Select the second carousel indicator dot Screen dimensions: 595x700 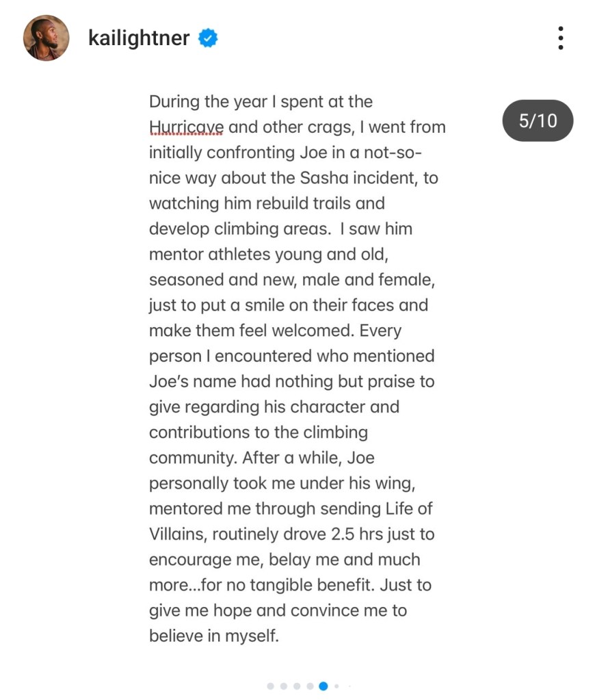(284, 686)
